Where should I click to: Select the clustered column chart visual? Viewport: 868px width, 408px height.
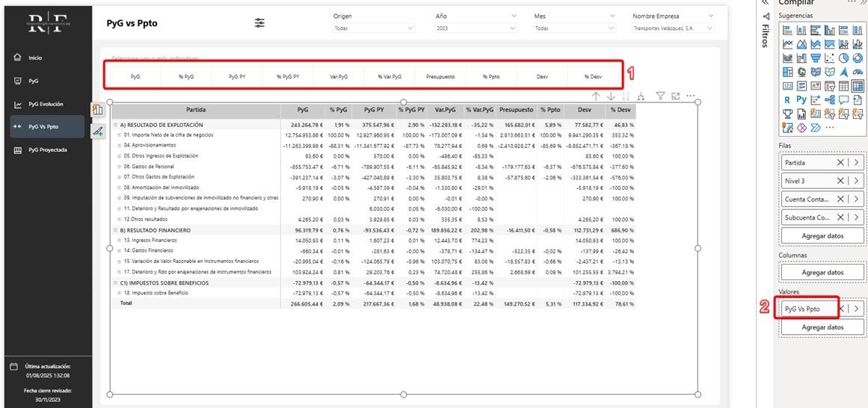(829, 30)
